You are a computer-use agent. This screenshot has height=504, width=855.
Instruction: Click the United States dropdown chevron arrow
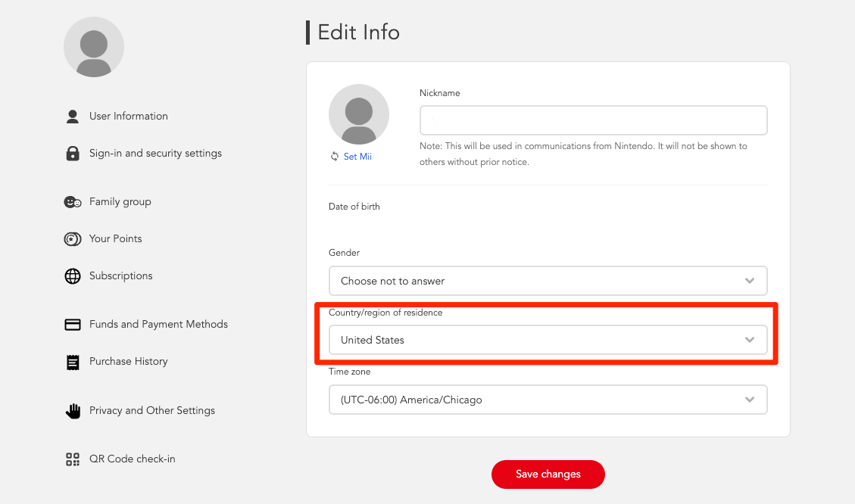point(750,340)
